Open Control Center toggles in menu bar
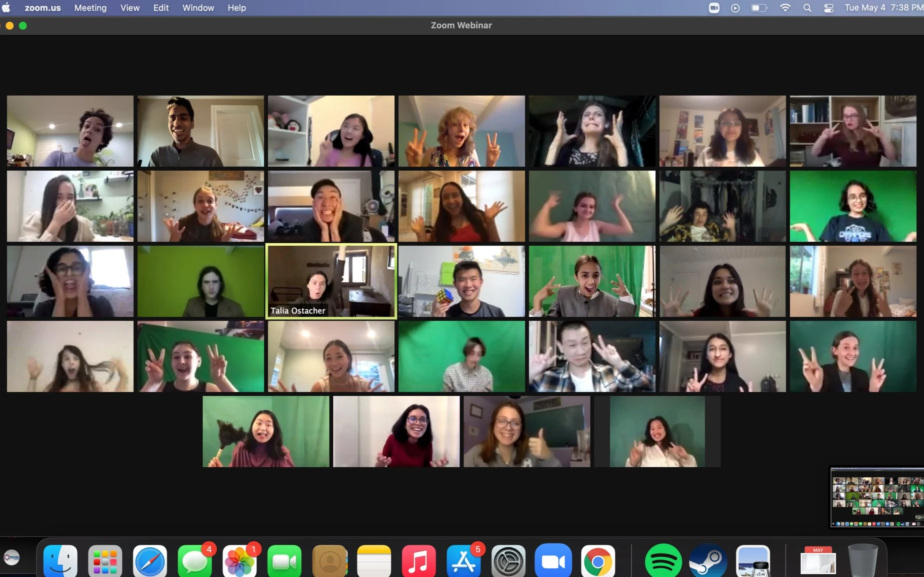 click(x=829, y=8)
